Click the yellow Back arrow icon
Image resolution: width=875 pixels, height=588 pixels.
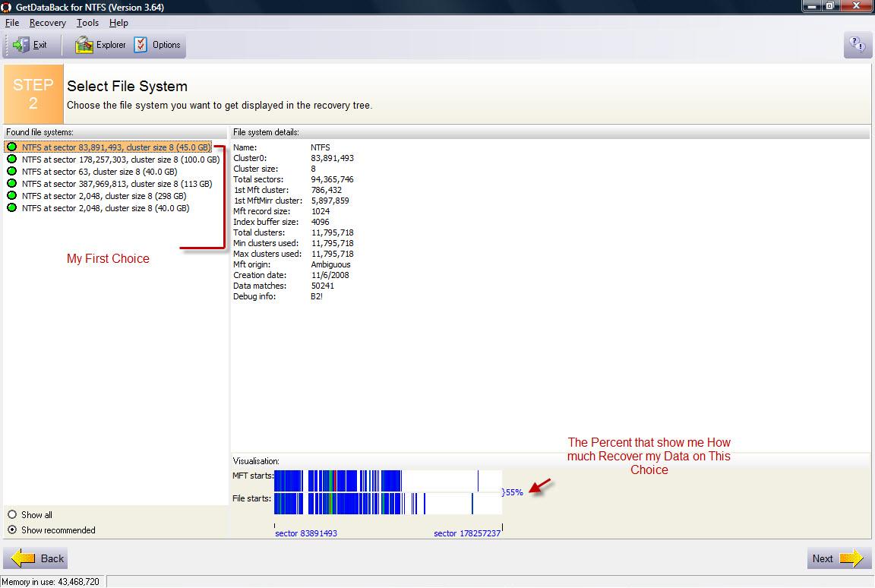coord(23,558)
